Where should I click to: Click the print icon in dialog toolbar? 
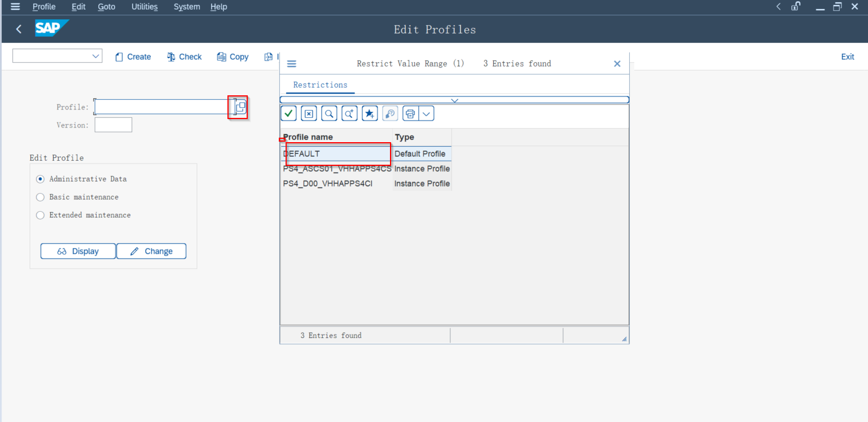point(410,113)
